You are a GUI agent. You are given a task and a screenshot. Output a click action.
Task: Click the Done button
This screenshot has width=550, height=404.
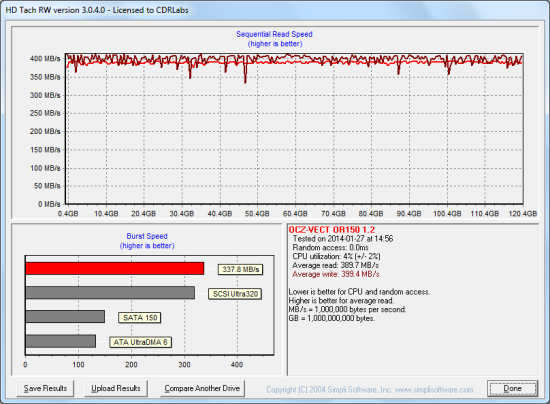512,388
